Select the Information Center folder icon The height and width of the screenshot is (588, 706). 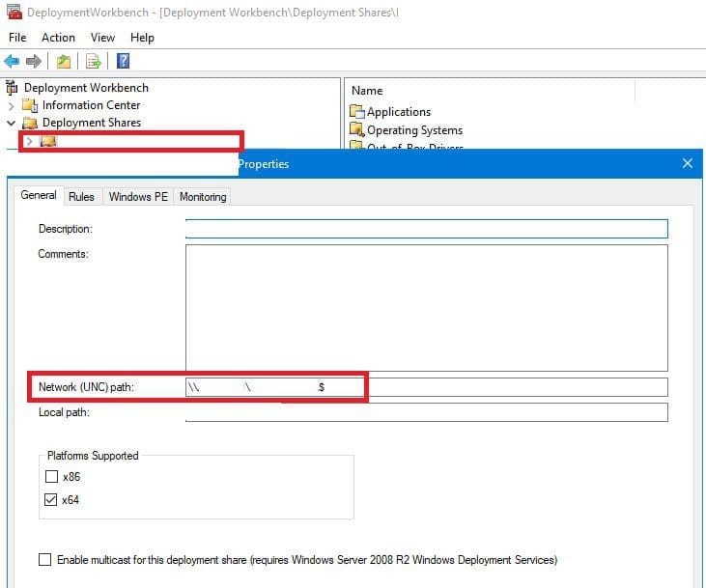30,105
